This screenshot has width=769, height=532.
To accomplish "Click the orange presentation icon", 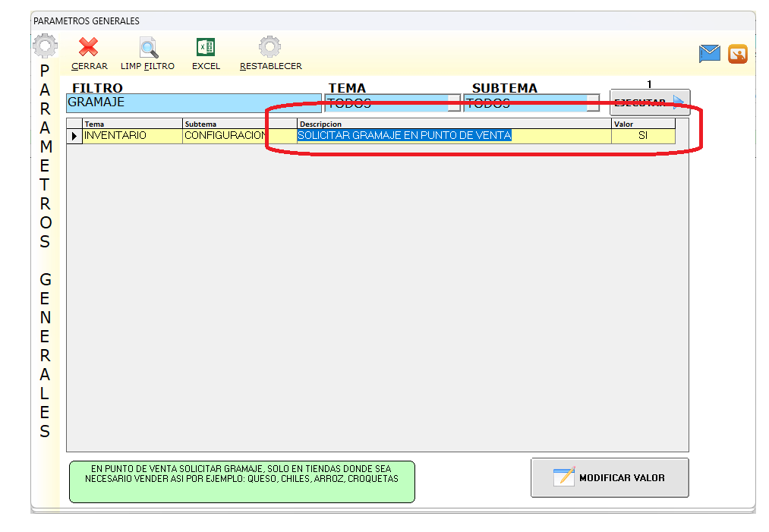I will click(737, 54).
